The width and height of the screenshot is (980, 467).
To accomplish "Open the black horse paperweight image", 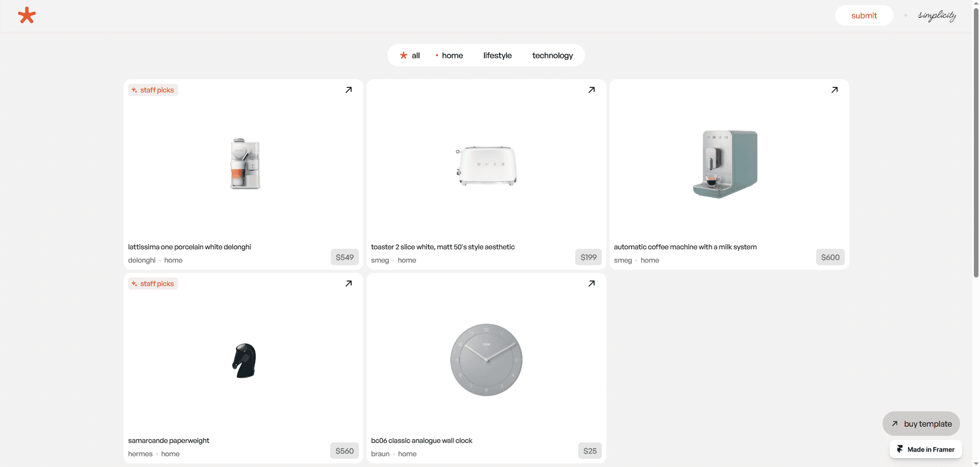I will pyautogui.click(x=244, y=360).
